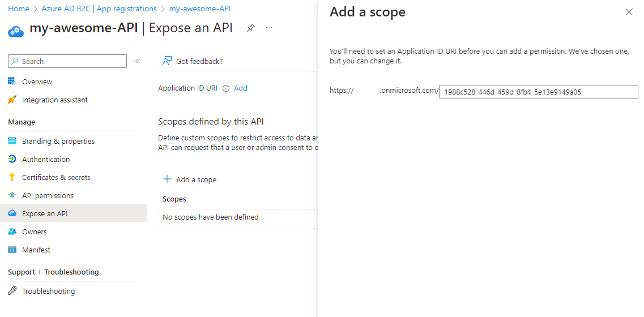Image resolution: width=644 pixels, height=317 pixels.
Task: Open Azure AD B2C App registrations breadcrumb
Action: (x=99, y=8)
